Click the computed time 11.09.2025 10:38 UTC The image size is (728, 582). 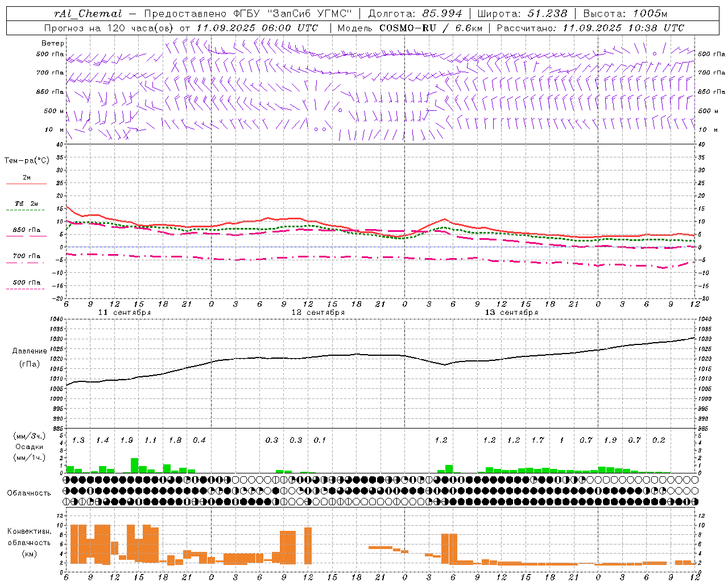coord(623,28)
